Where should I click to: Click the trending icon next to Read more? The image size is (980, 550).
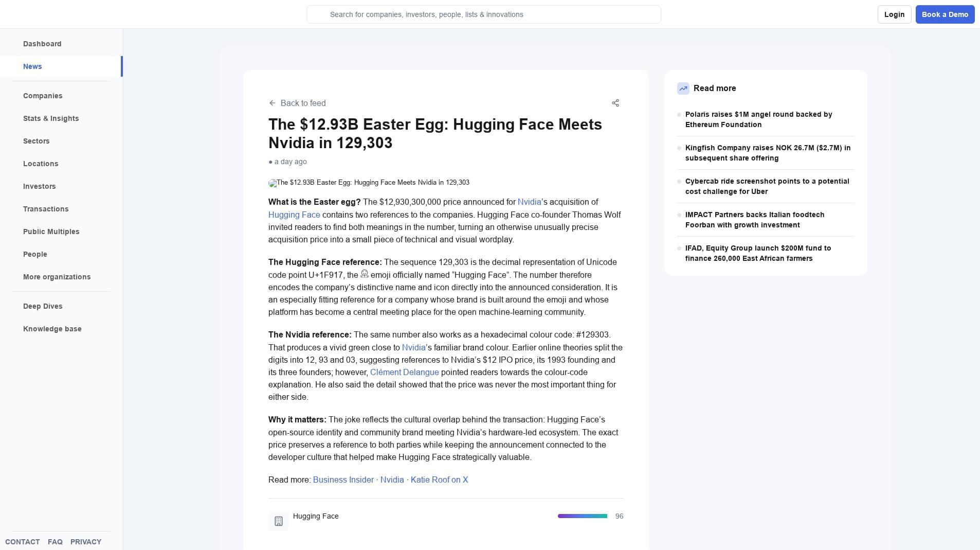click(x=683, y=88)
